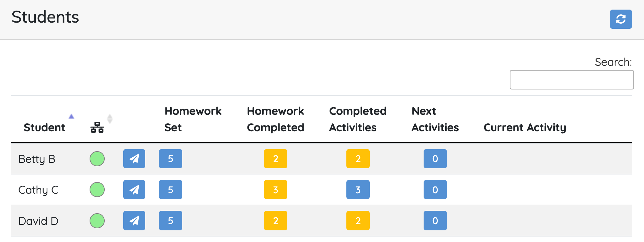The height and width of the screenshot is (242, 644).
Task: Open Betty B's next activities badge
Action: click(435, 159)
